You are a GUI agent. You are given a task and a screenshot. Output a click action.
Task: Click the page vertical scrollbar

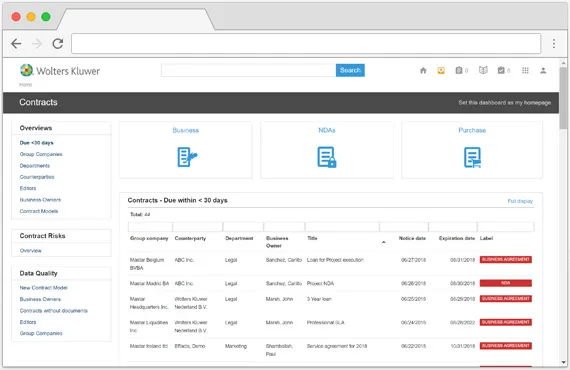pos(563,98)
